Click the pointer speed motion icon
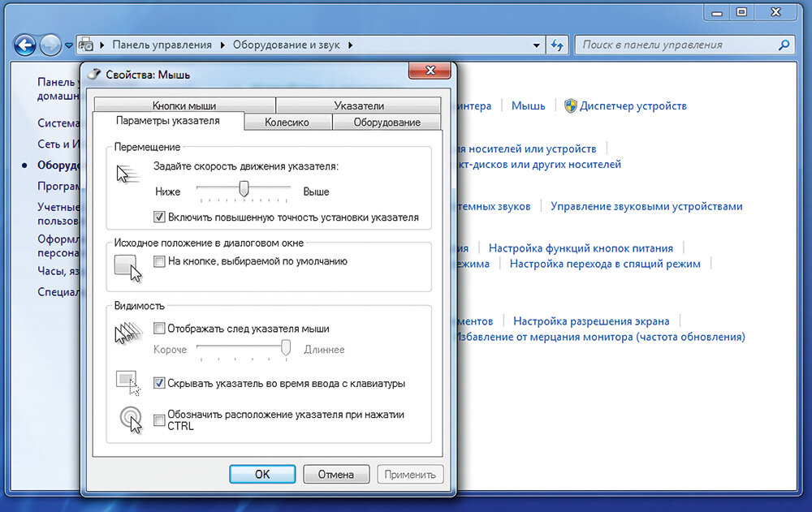 point(127,174)
